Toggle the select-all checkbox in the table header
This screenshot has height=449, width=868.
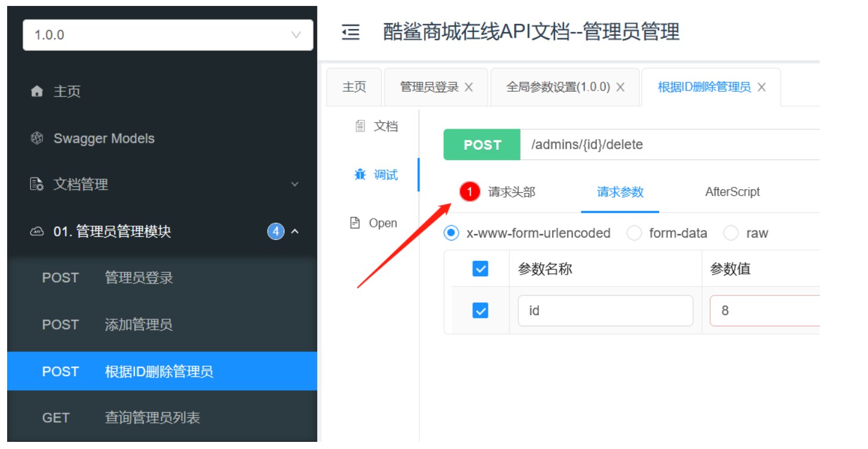(x=480, y=269)
